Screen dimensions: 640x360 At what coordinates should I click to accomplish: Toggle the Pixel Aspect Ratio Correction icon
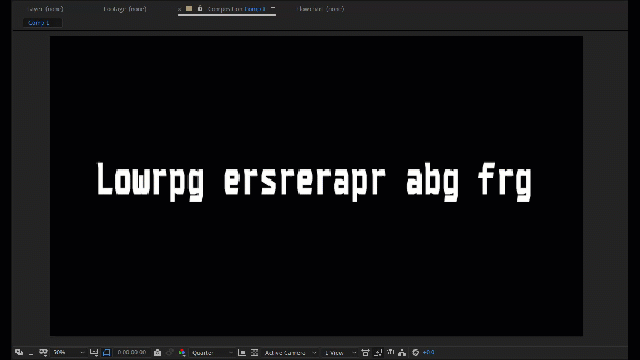pyautogui.click(x=365, y=352)
